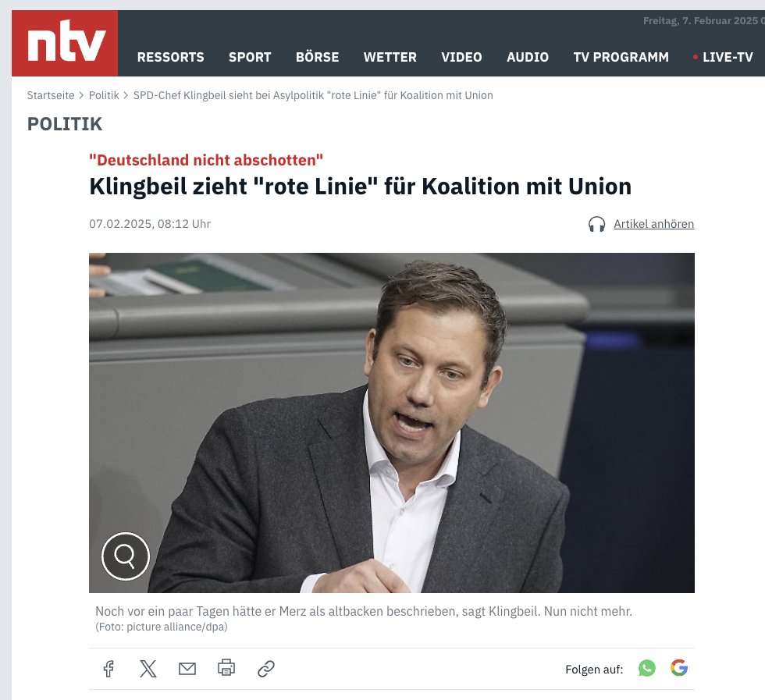Follow ntv on WhatsApp

coord(647,668)
